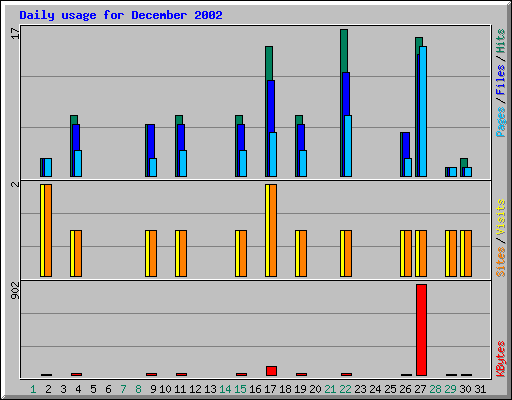Click the KBytes axis label
This screenshot has height=400, width=512.
click(x=500, y=359)
